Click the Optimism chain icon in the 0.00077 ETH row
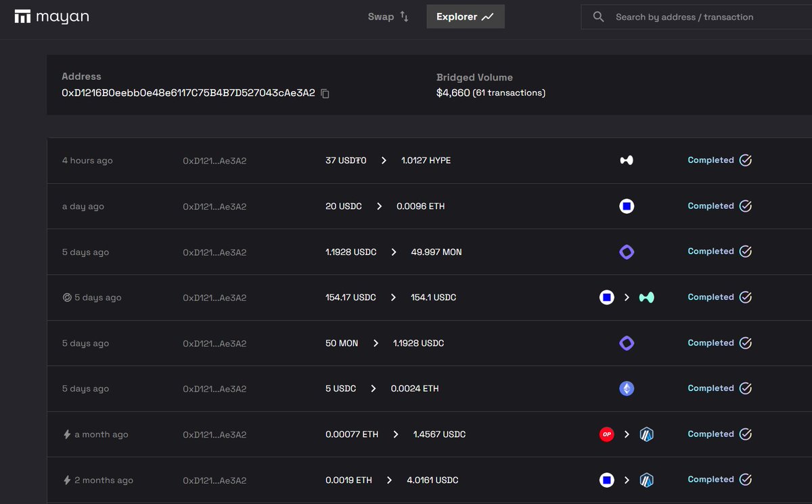Viewport: 812px width, 504px height. click(x=607, y=434)
